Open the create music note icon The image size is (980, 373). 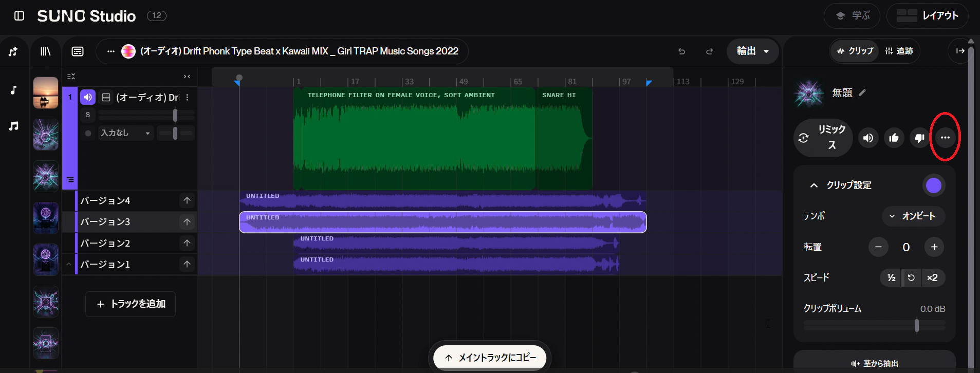coord(13,51)
